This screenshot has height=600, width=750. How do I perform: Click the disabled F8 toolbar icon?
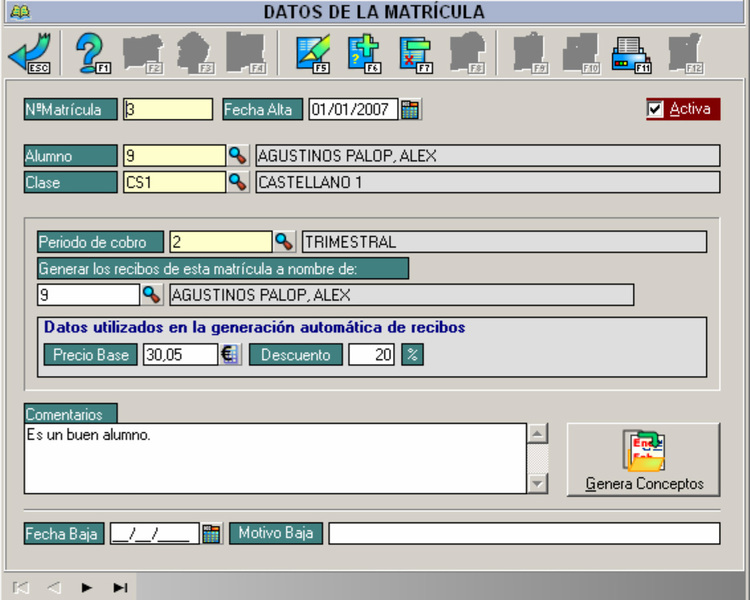468,53
